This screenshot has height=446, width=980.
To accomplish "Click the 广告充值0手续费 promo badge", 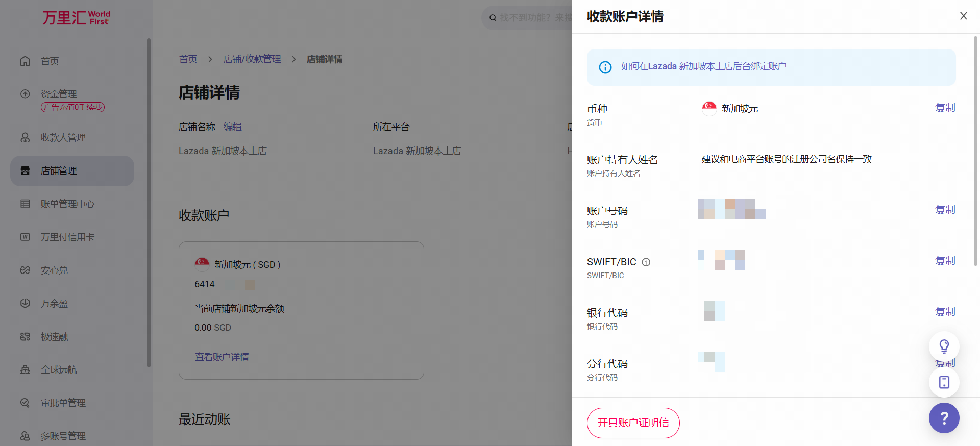I will pos(73,107).
